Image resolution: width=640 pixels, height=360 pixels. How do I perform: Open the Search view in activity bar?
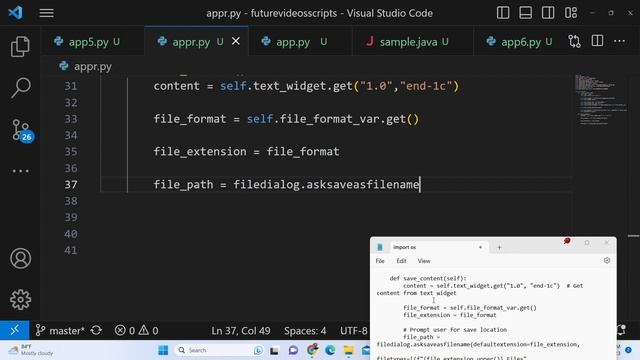click(20, 87)
